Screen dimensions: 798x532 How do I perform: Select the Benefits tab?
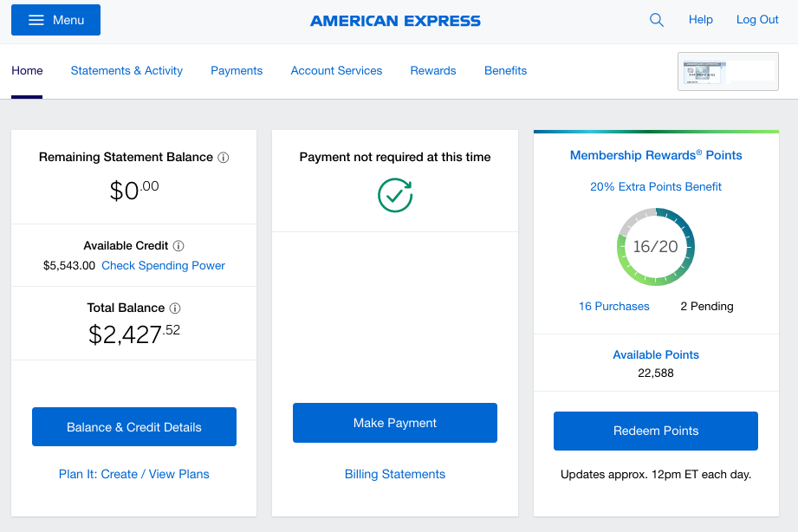pyautogui.click(x=505, y=71)
